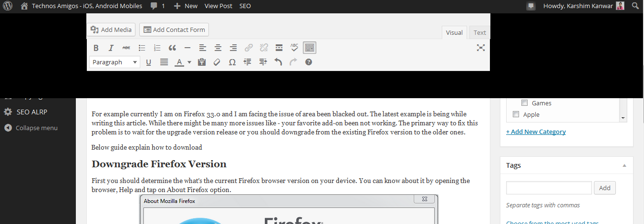Justify the text alignment
This screenshot has width=644, height=224.
click(164, 62)
